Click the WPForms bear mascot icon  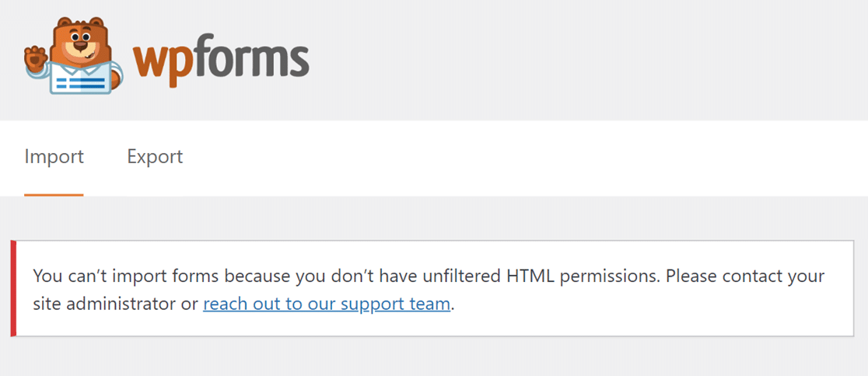point(74,55)
